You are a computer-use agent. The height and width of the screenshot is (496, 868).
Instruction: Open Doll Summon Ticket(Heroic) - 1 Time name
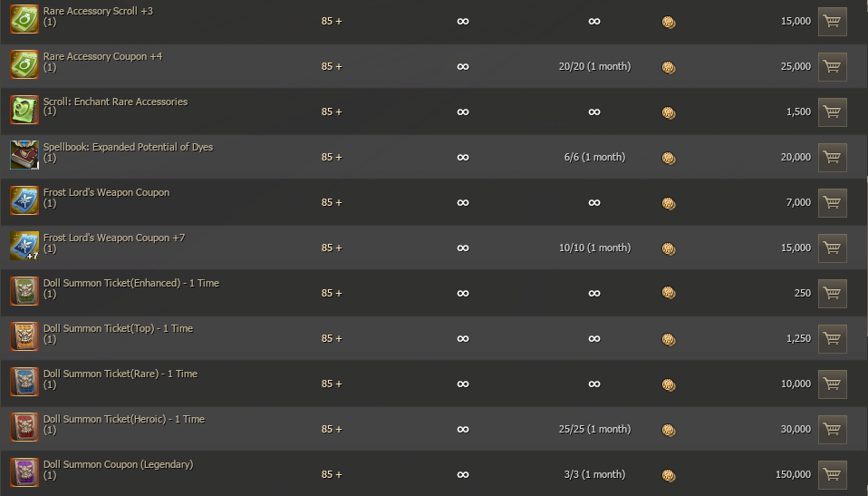pos(124,419)
